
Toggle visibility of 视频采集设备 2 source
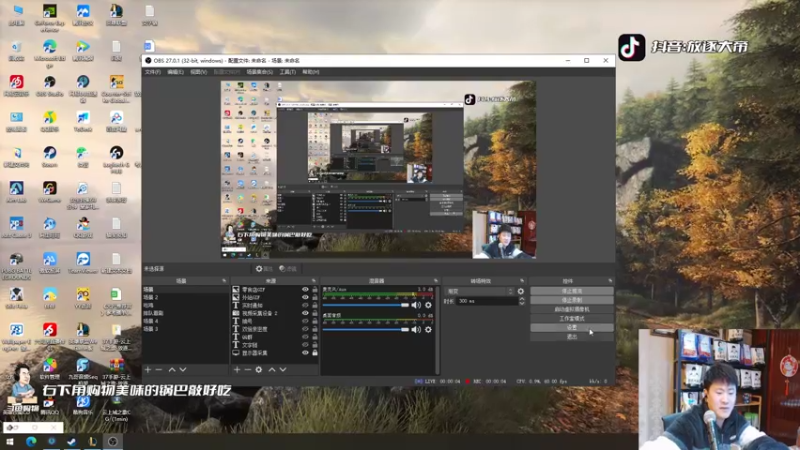305,313
